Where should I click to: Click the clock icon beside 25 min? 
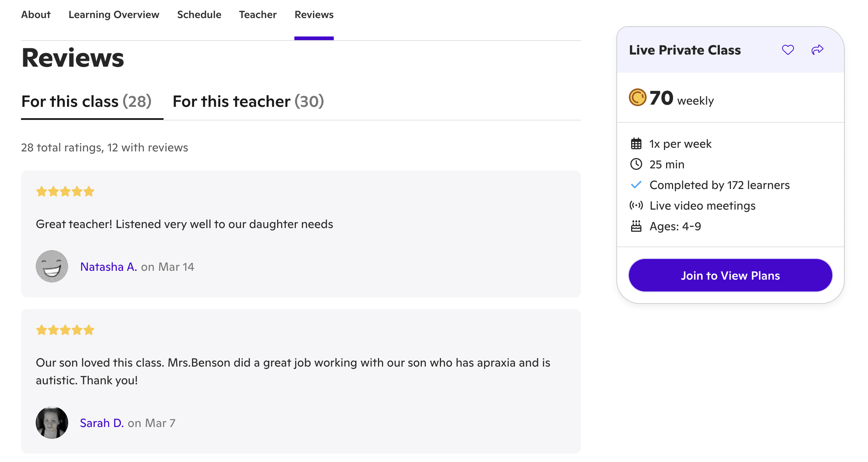(x=636, y=164)
